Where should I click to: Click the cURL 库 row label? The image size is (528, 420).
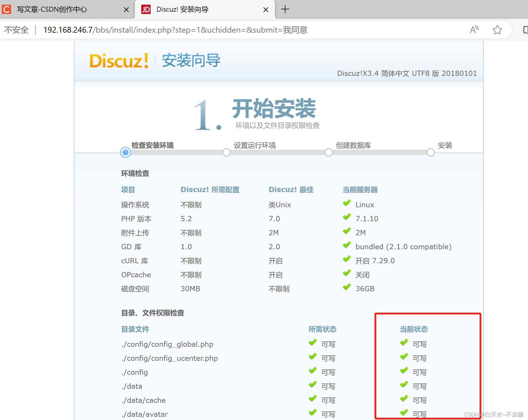(x=135, y=261)
